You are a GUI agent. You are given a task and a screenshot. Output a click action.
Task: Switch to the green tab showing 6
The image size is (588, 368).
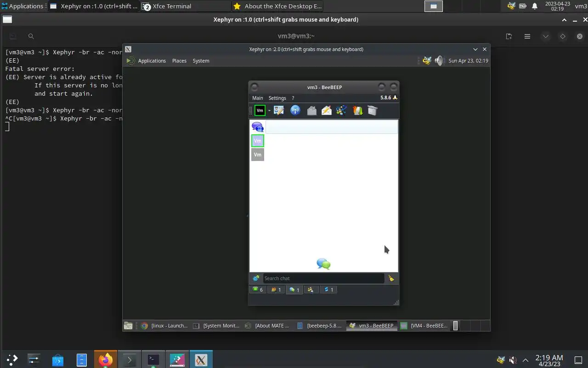258,290
